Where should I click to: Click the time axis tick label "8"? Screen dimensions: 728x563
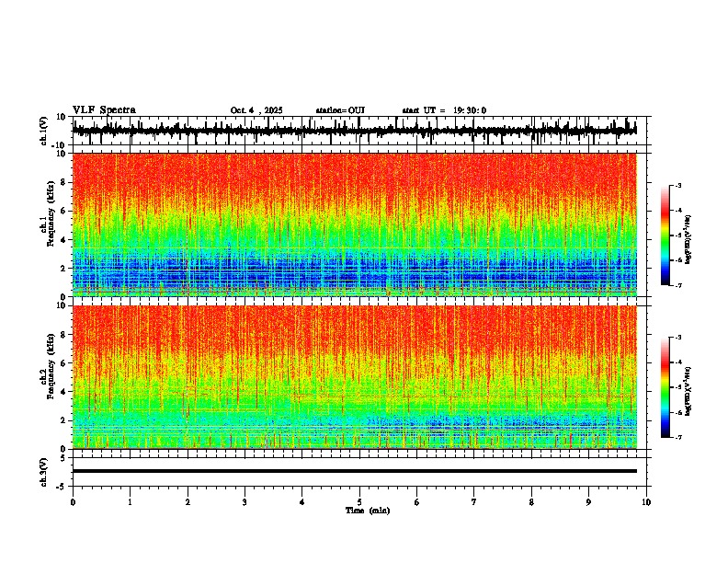531,502
